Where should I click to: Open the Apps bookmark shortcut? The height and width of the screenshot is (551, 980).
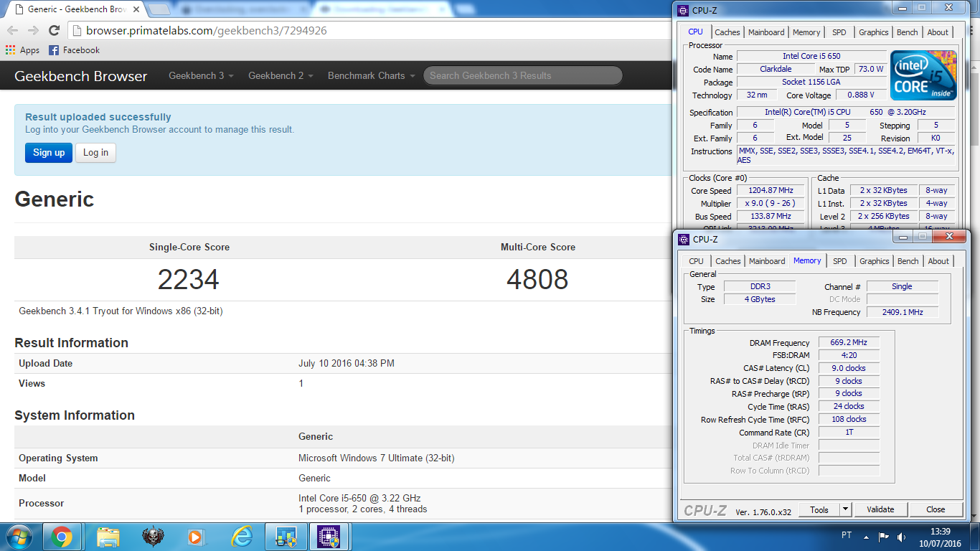coord(22,50)
